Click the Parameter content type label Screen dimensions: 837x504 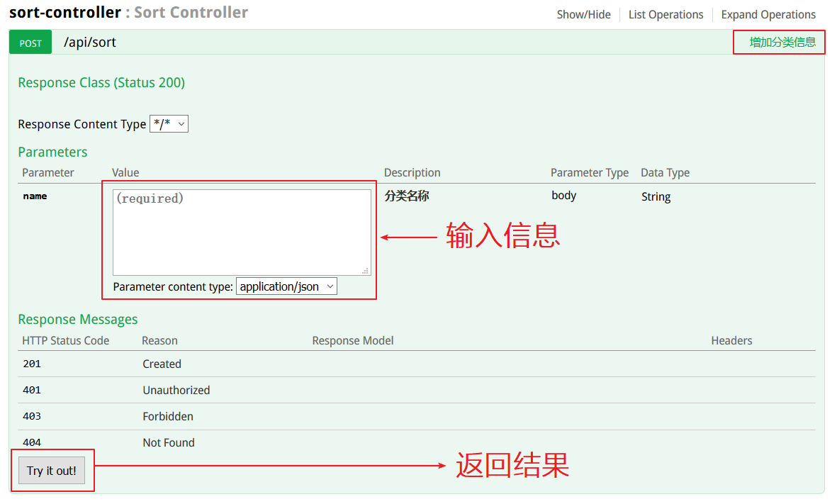tap(173, 286)
